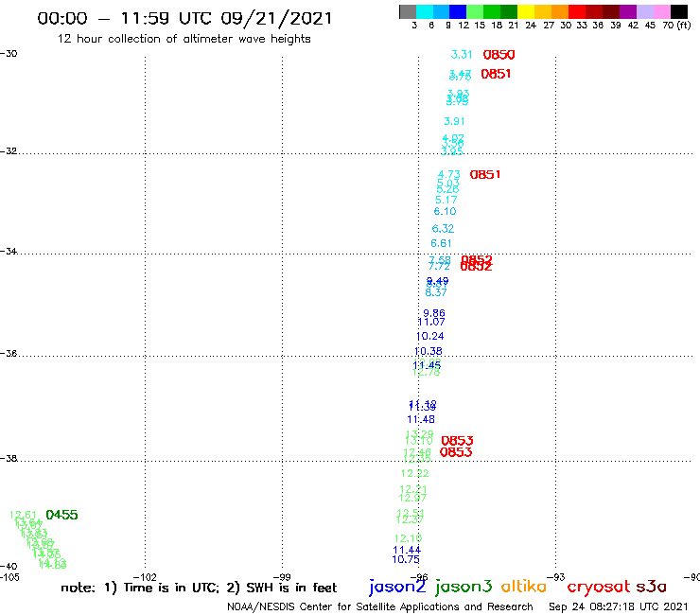The image size is (700, 615).
Task: Click the '5.17' wave height value
Action: [446, 200]
